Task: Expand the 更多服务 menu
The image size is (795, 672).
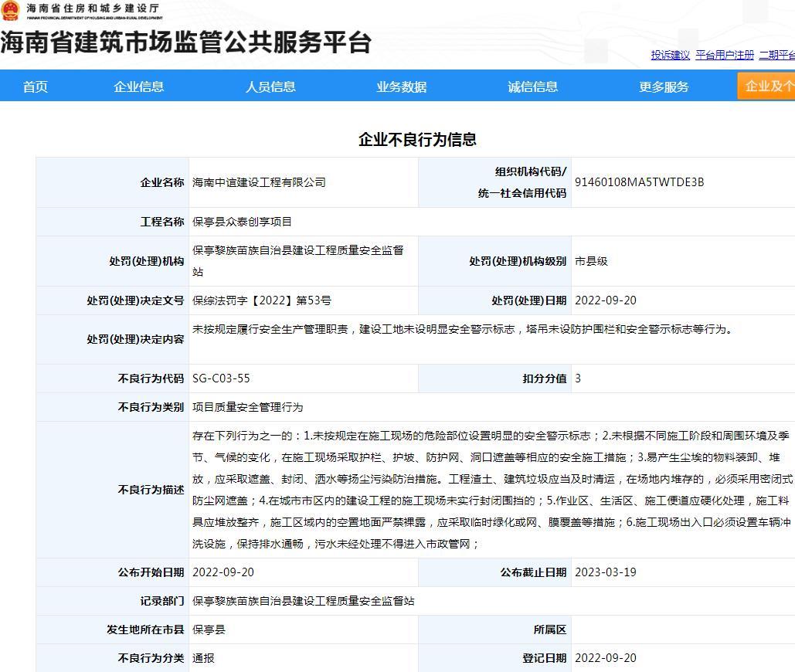Action: [x=664, y=87]
